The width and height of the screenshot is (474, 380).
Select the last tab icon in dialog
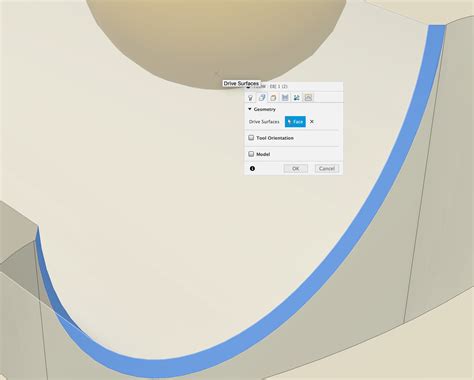(308, 98)
